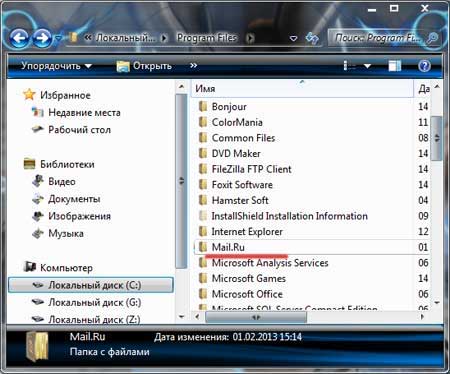Screen dimensions: 450x374
Task: Click the Имя column header
Action: [x=302, y=89]
